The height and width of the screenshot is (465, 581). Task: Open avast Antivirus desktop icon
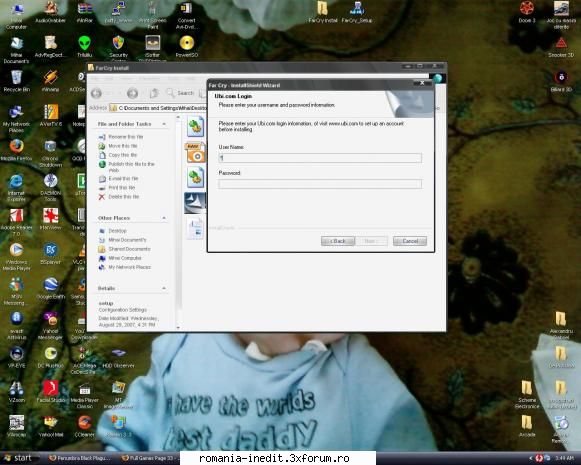(x=16, y=319)
